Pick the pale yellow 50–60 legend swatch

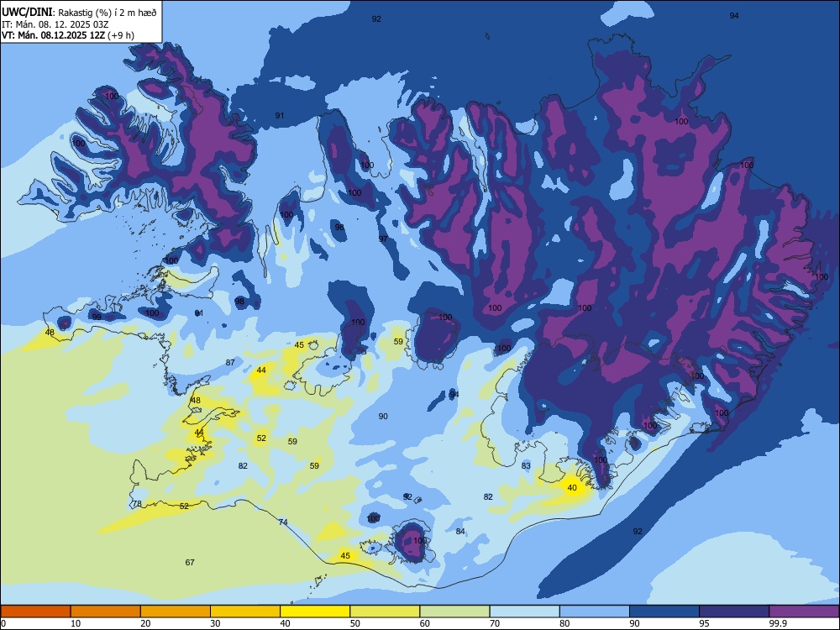(385, 612)
